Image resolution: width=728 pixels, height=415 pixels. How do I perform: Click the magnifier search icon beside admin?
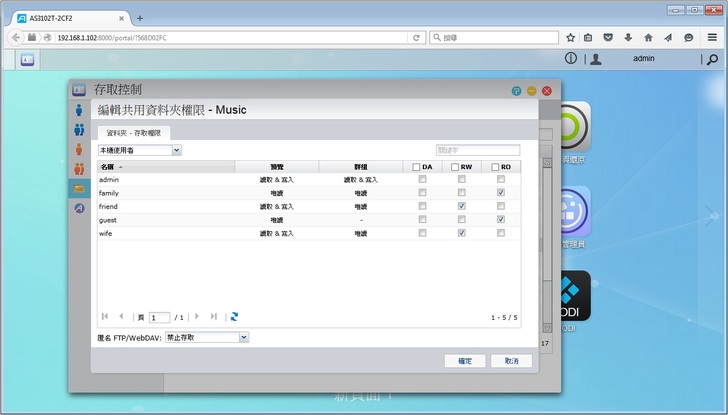[712, 59]
